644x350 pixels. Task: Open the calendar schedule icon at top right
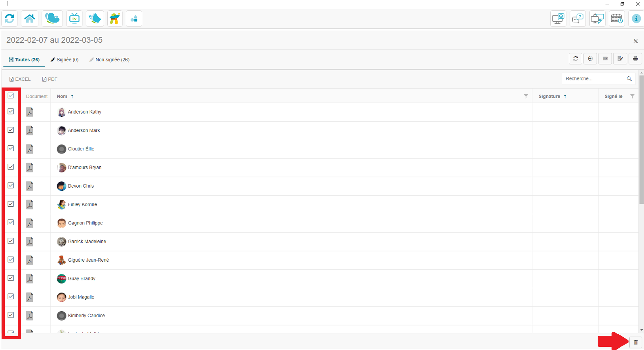tap(617, 19)
